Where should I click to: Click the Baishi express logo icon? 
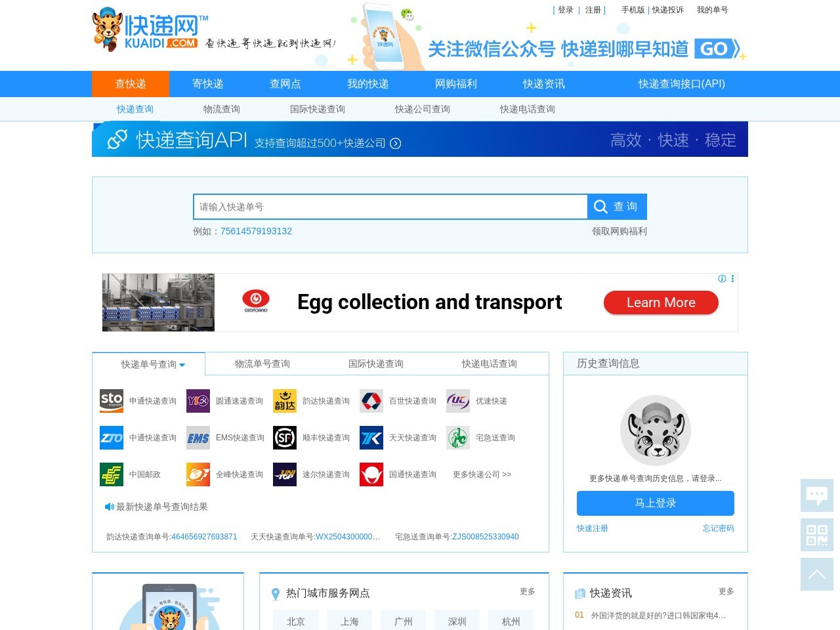pyautogui.click(x=371, y=401)
